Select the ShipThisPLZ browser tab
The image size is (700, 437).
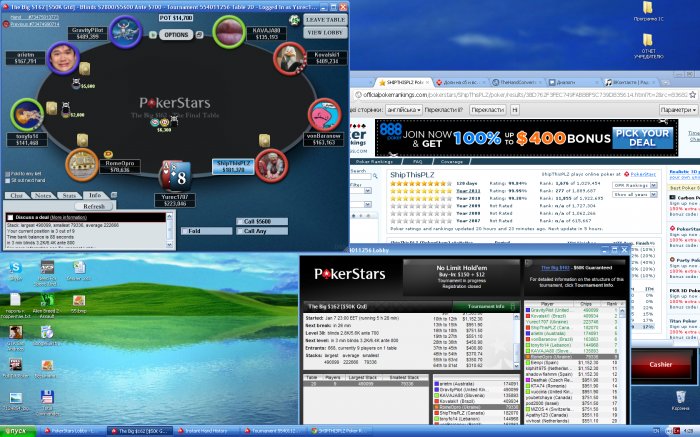click(x=404, y=83)
